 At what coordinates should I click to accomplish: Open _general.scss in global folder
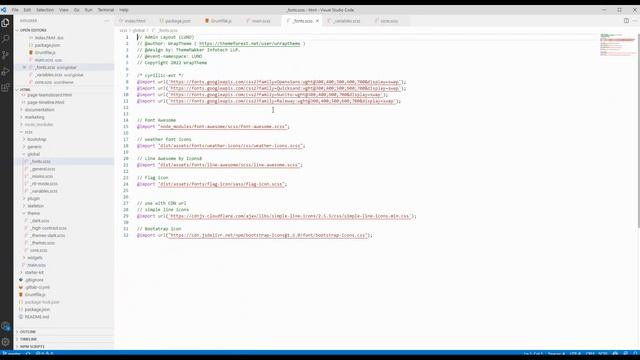click(x=43, y=169)
